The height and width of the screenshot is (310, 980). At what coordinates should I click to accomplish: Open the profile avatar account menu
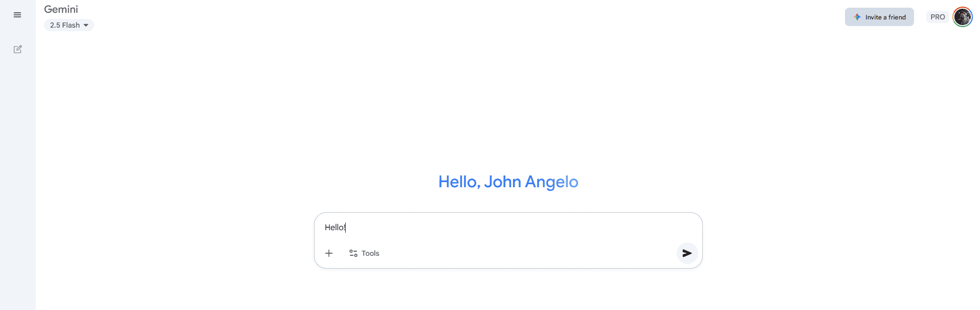point(962,17)
